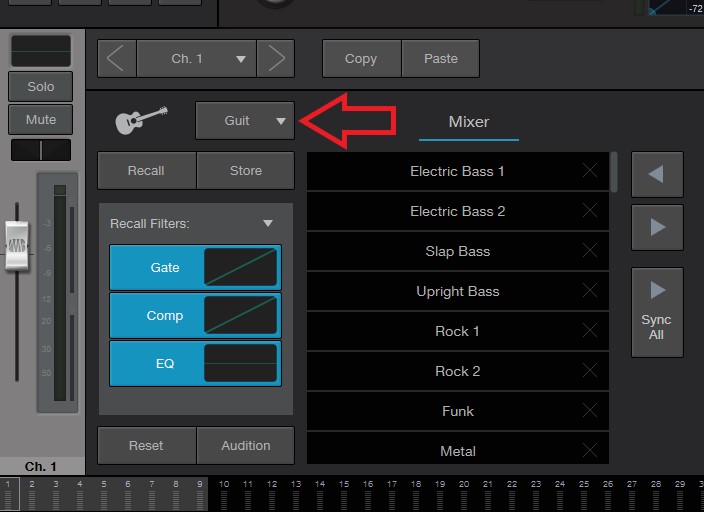The image size is (704, 512).
Task: Click the acoustic guitar channel type icon
Action: click(141, 120)
